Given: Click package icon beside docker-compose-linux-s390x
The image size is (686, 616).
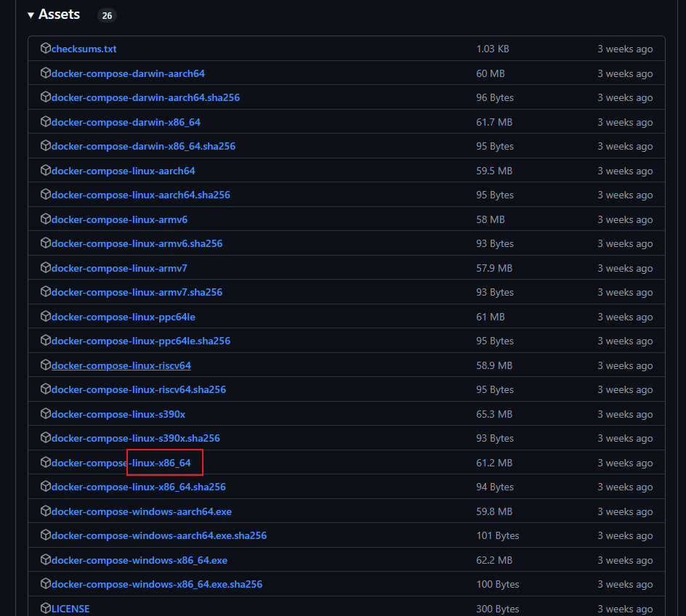Looking at the screenshot, I should [x=46, y=413].
